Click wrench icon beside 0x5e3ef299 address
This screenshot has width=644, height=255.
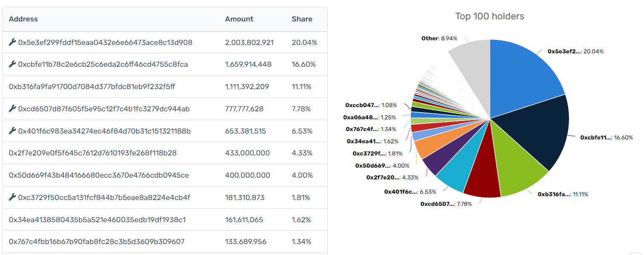pyautogui.click(x=12, y=42)
